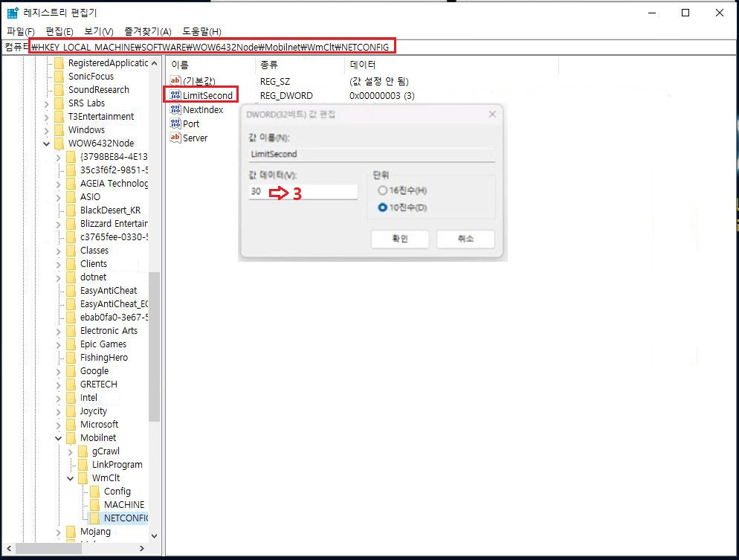Select the 10진수(D) decimal radio button
The height and width of the screenshot is (560, 739).
point(383,207)
